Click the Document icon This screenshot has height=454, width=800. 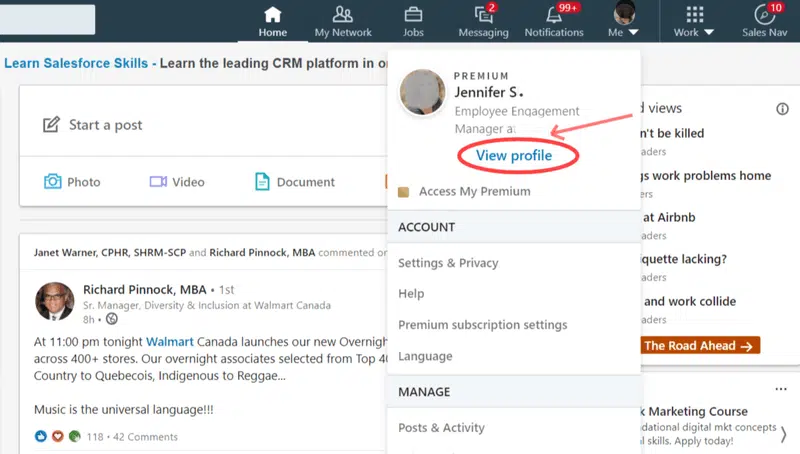(262, 182)
